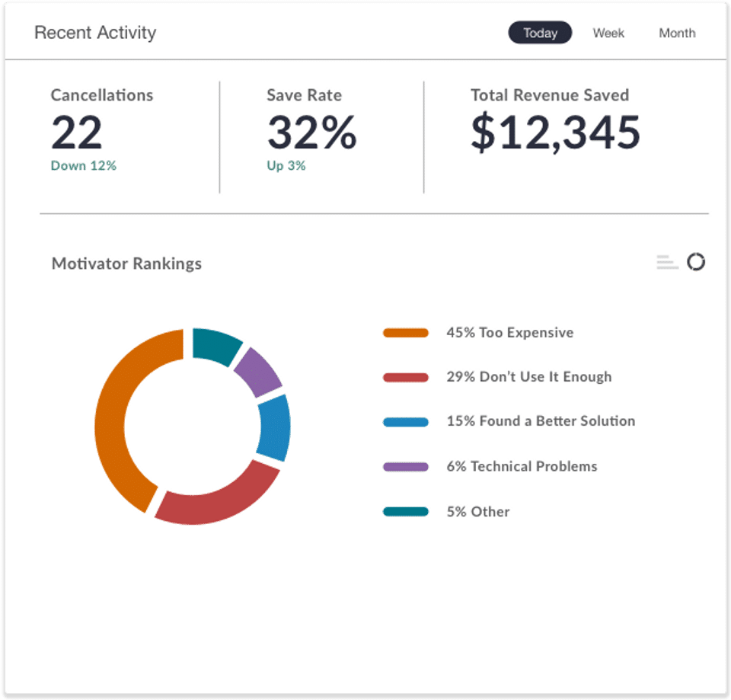
Task: Click the blue Found a Better Solution swatch
Action: 406,422
